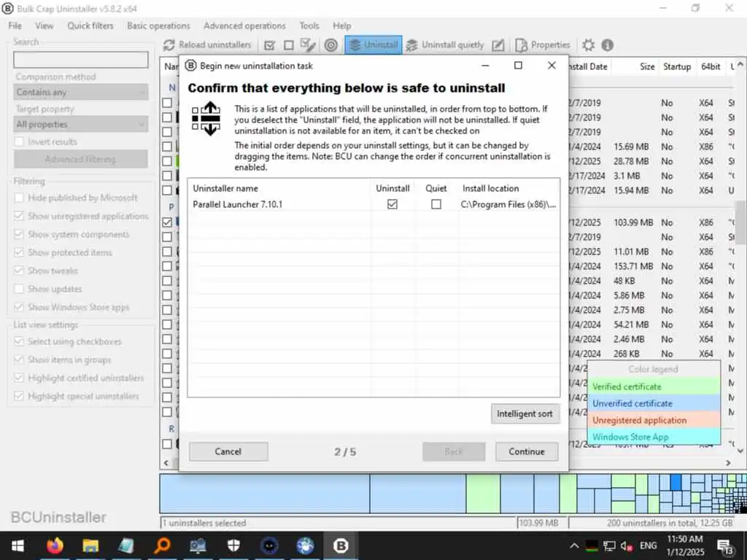
Task: Click the modify/edit pencil toolbar icon
Action: point(498,45)
